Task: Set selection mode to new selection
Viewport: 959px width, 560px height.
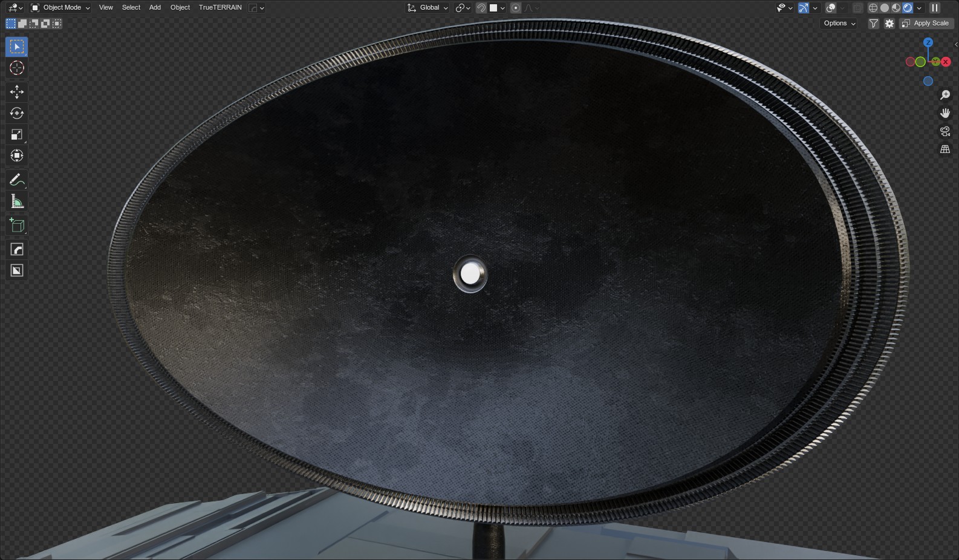Action: coord(11,24)
